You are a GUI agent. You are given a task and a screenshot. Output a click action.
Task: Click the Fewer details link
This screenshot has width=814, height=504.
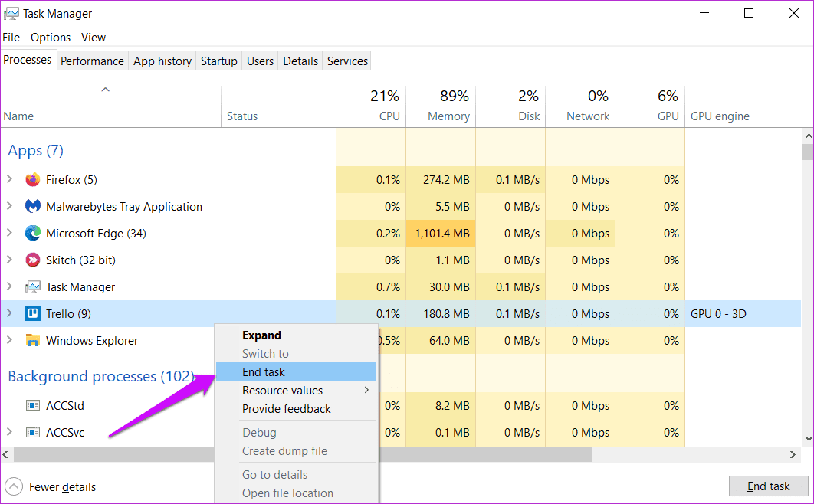click(62, 487)
